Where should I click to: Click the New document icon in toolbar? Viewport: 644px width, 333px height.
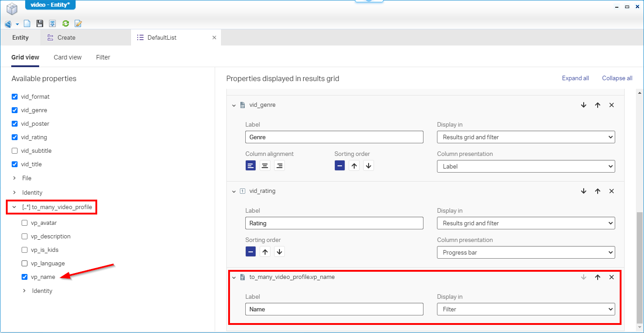pyautogui.click(x=27, y=24)
